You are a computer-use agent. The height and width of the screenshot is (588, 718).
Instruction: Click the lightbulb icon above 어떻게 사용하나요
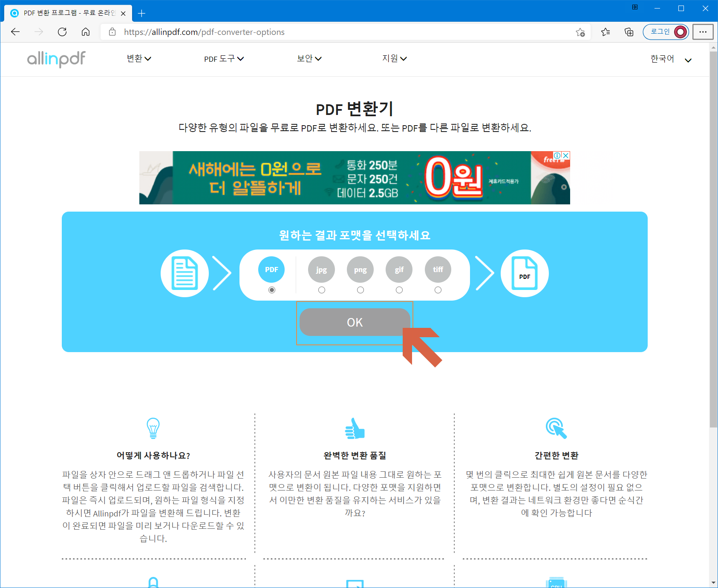(x=153, y=428)
